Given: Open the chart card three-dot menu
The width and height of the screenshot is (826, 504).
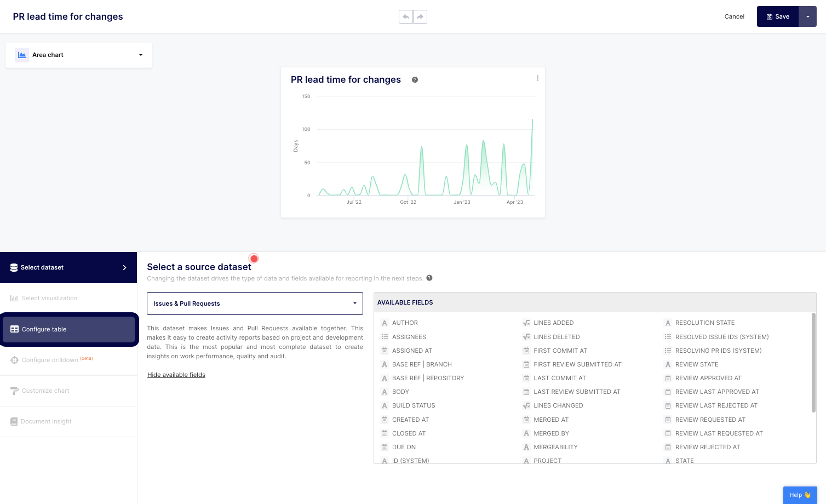Looking at the screenshot, I should pyautogui.click(x=537, y=78).
